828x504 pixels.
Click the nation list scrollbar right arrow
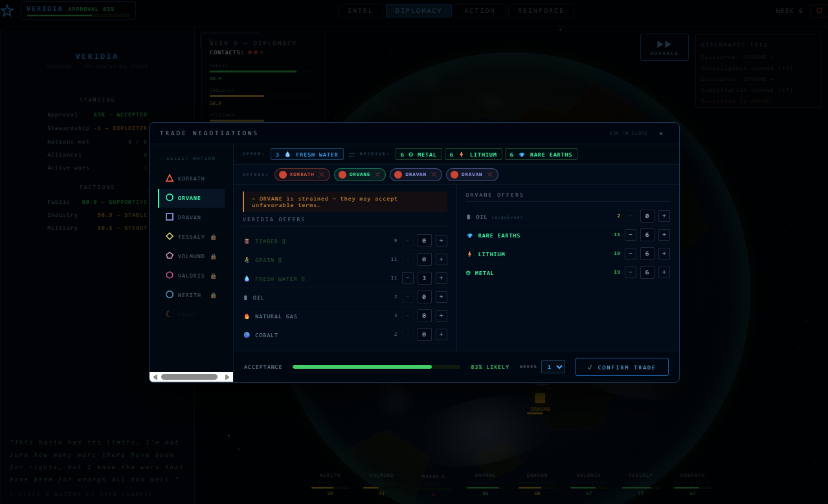[227, 377]
